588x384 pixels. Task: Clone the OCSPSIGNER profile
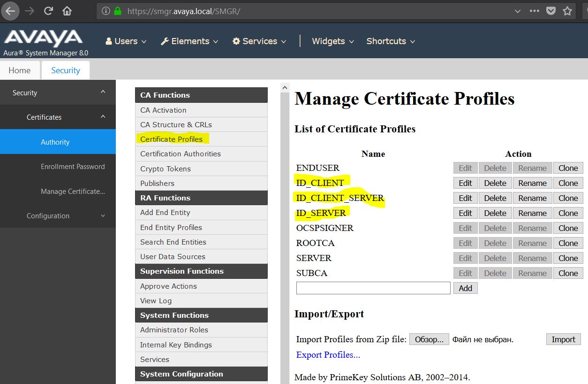568,228
